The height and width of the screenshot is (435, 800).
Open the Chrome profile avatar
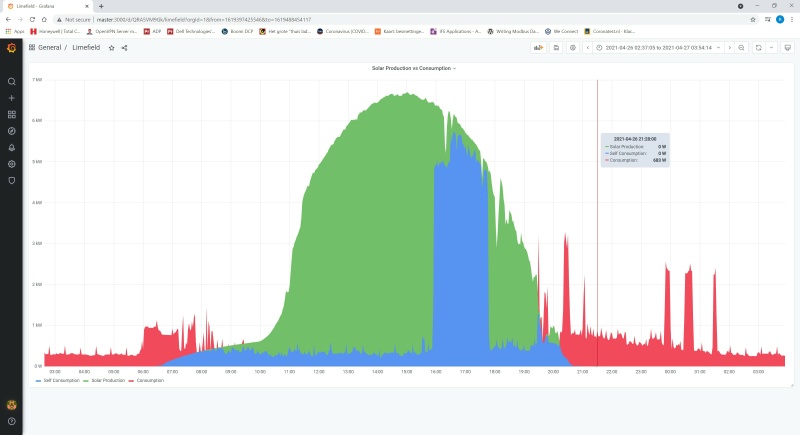(780, 19)
